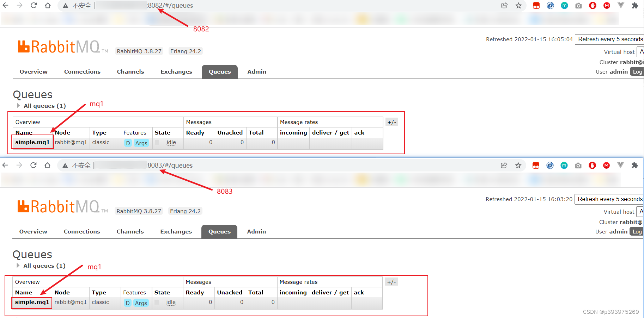Select the Queues tab in 8082 page
644x318 pixels.
pyautogui.click(x=220, y=72)
